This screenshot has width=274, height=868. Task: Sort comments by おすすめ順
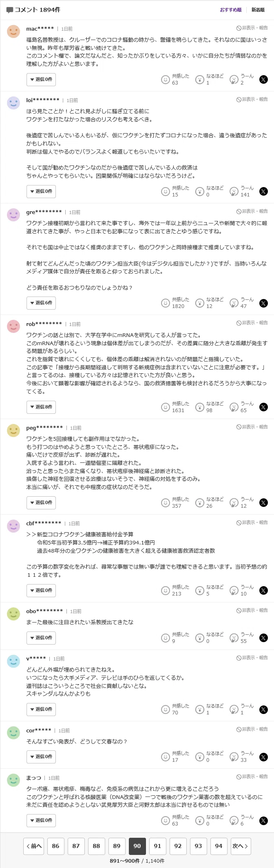tap(231, 10)
